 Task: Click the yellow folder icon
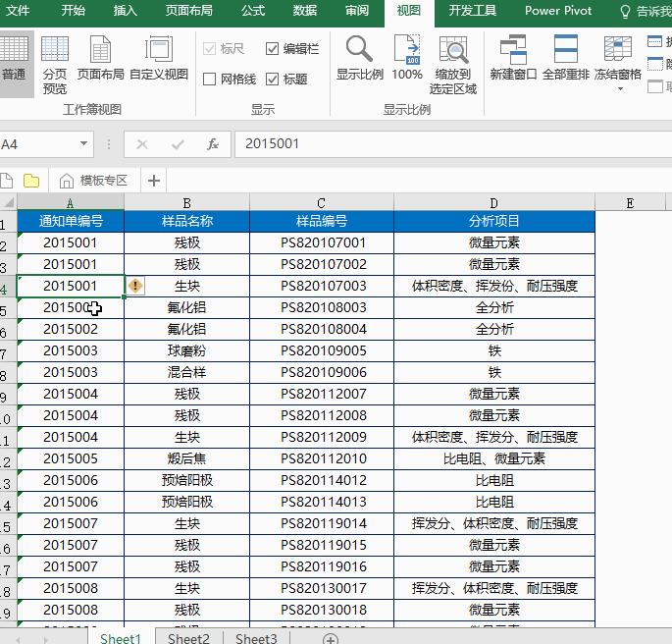(x=31, y=181)
